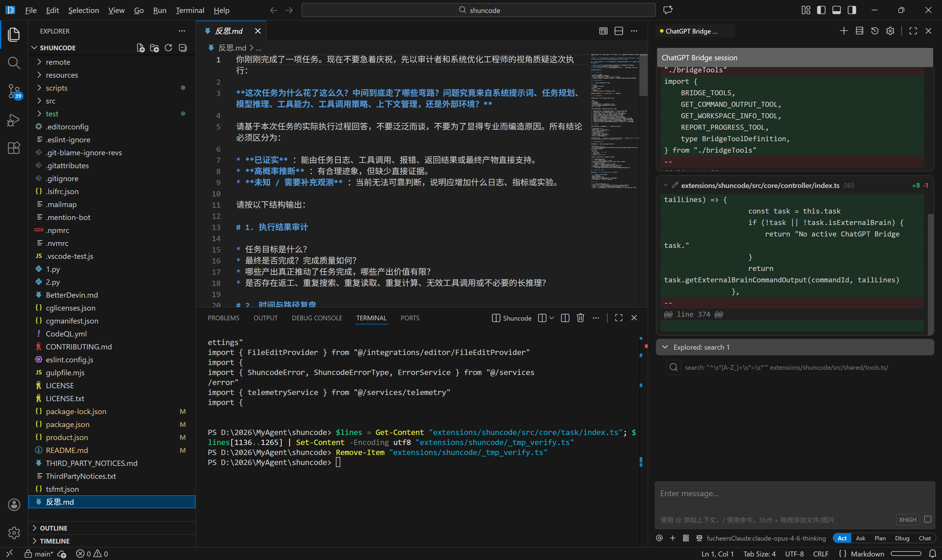942x560 pixels.
Task: Split the terminal panel
Action: click(565, 318)
